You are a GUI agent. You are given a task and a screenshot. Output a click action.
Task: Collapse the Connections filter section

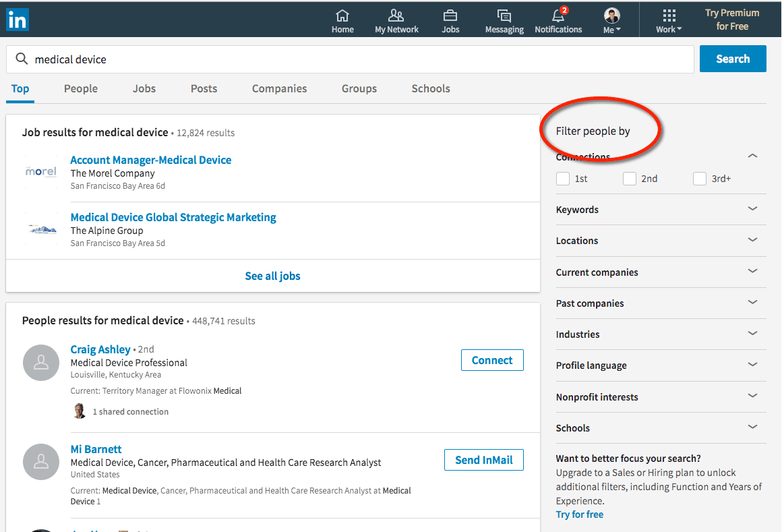tap(752, 156)
